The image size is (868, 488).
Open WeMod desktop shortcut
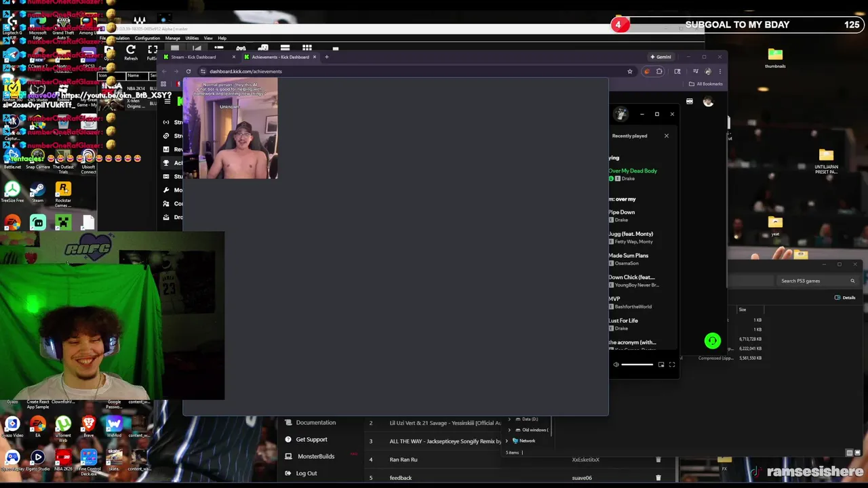113,427
